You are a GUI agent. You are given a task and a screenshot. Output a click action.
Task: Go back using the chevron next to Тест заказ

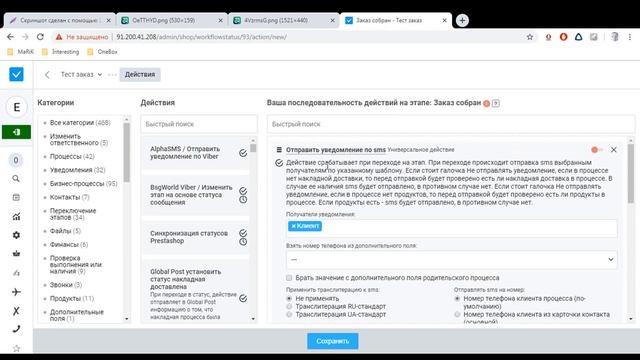[47, 75]
